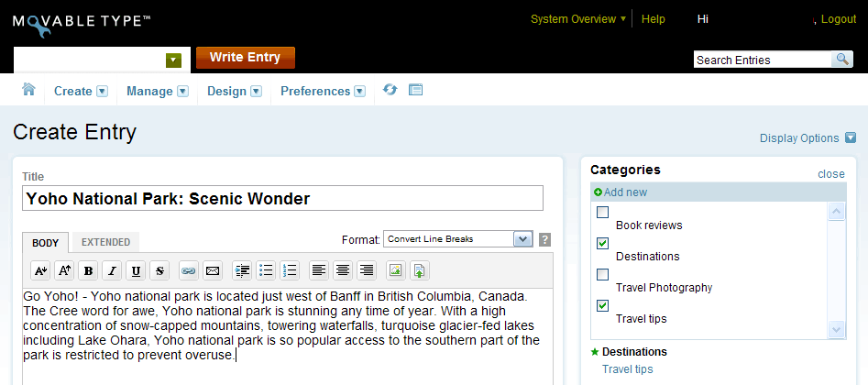Viewport: 868px width, 385px height.
Task: Open the Preferences menu
Action: tap(323, 91)
